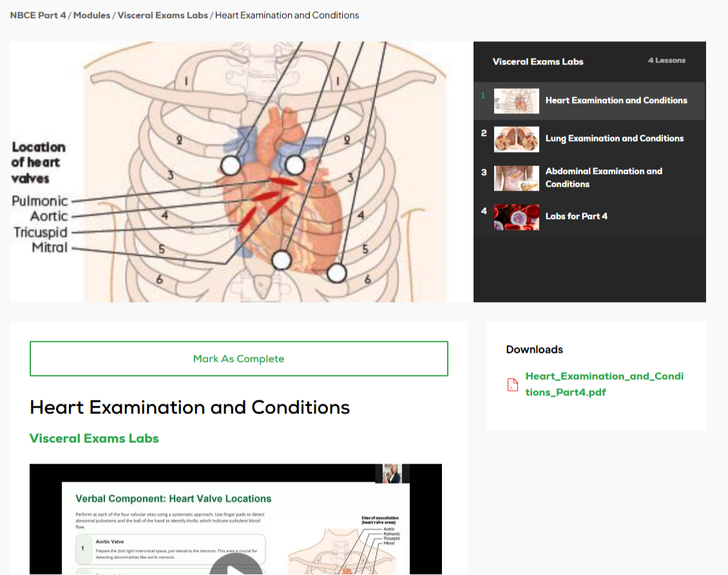Click the '4 Lessons' count label

click(667, 61)
